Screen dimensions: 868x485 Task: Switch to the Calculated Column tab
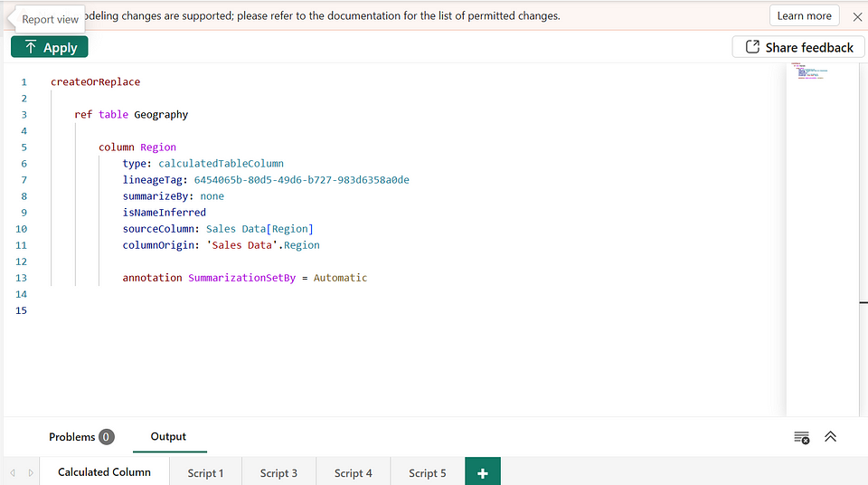[x=104, y=471]
